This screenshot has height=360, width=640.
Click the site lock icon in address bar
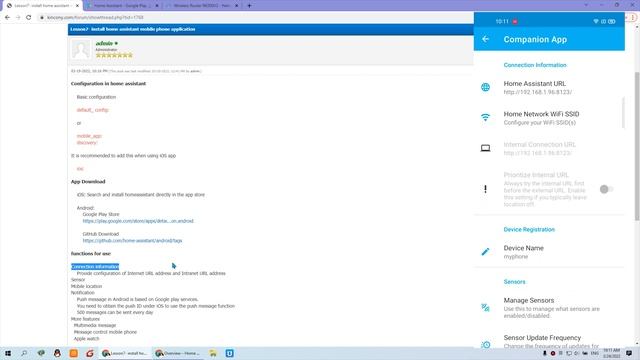42,18
